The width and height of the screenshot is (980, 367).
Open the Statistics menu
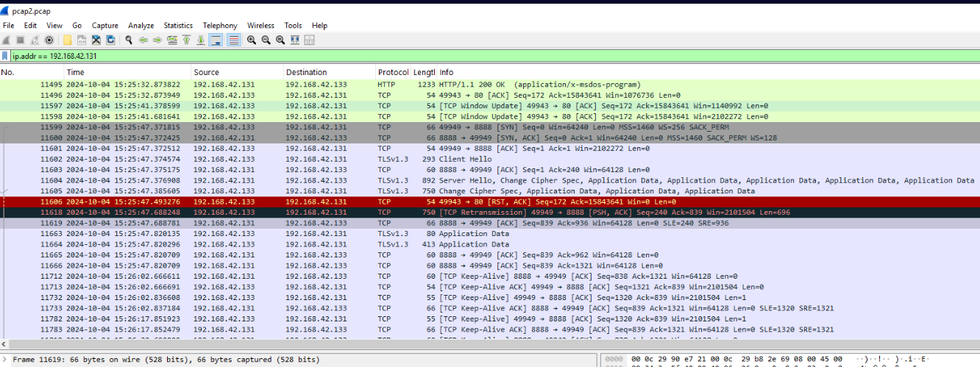(177, 26)
